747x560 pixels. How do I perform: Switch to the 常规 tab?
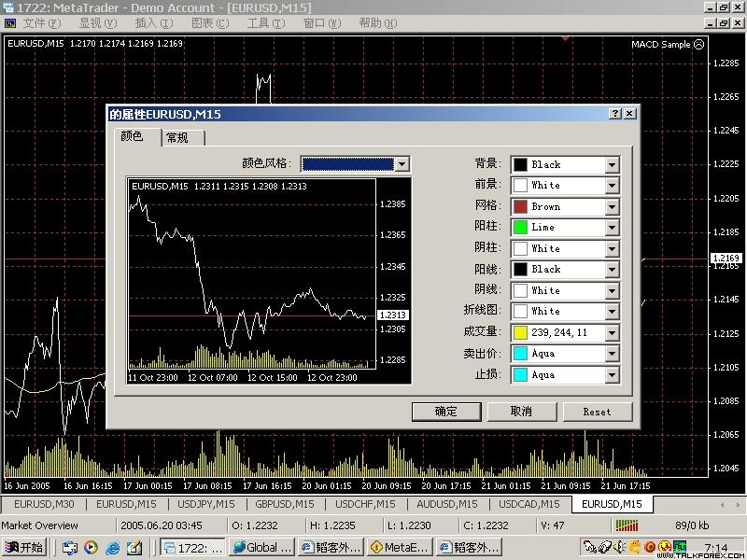183,138
